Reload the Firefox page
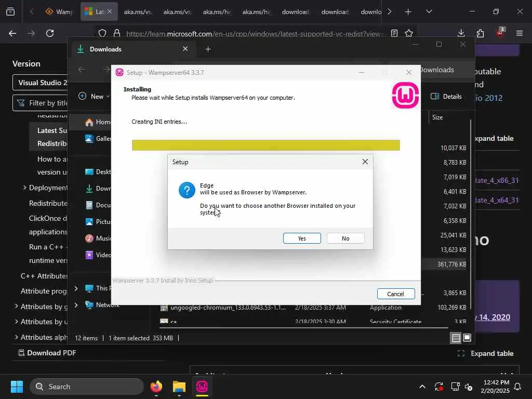This screenshot has height=399, width=532. click(x=50, y=33)
